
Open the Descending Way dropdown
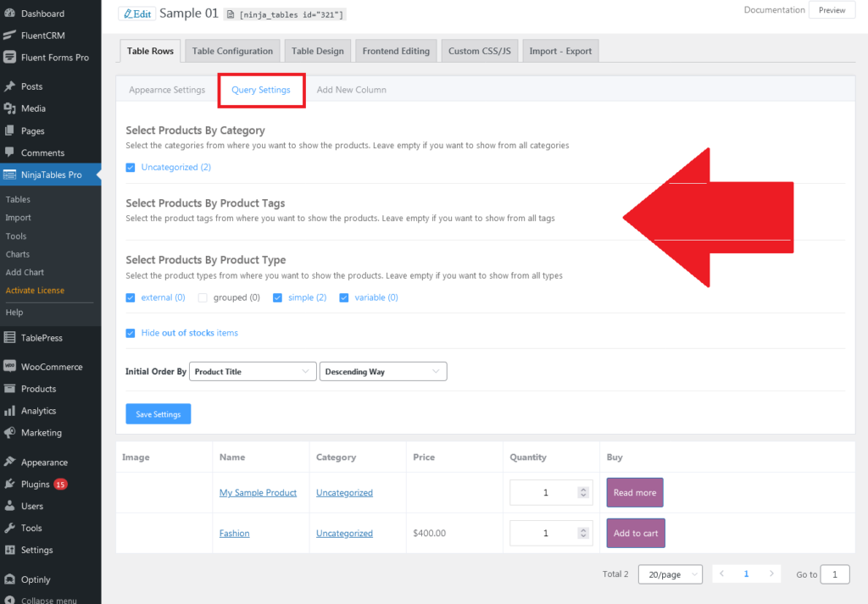pyautogui.click(x=382, y=371)
